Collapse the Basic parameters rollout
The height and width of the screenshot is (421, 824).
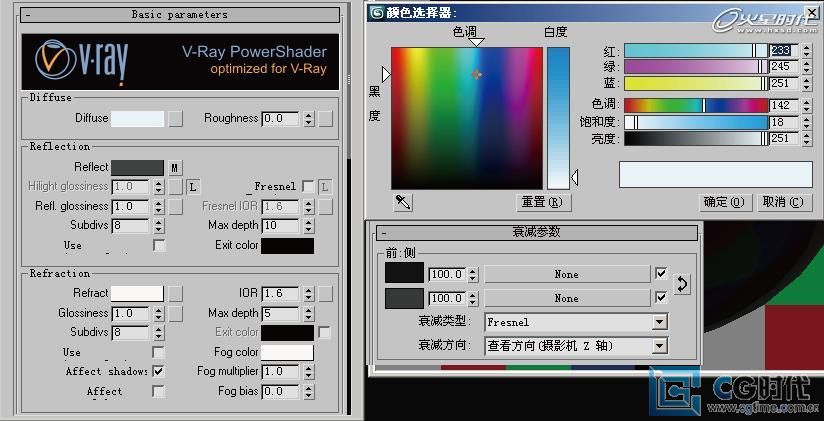pyautogui.click(x=180, y=15)
